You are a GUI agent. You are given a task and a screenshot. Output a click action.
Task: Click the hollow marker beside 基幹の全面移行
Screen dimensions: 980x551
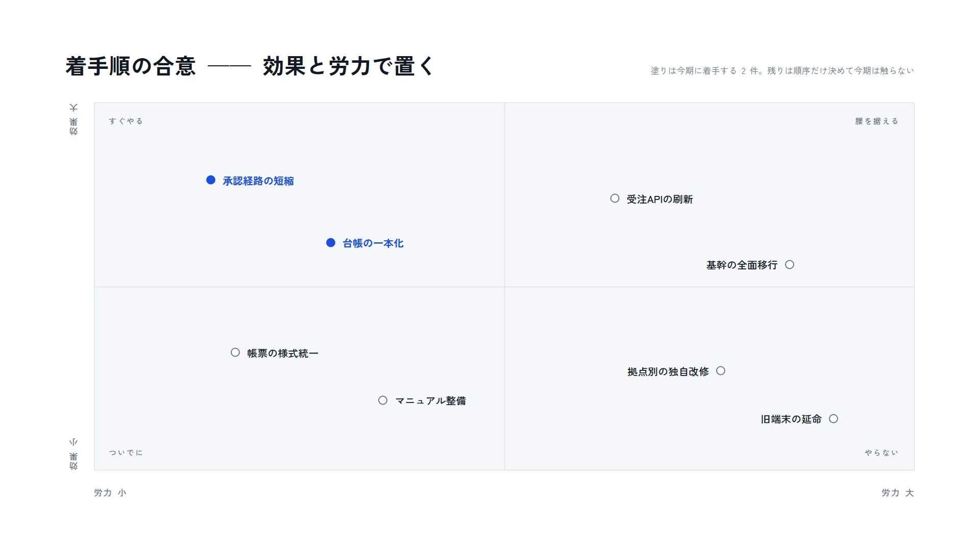(x=790, y=265)
